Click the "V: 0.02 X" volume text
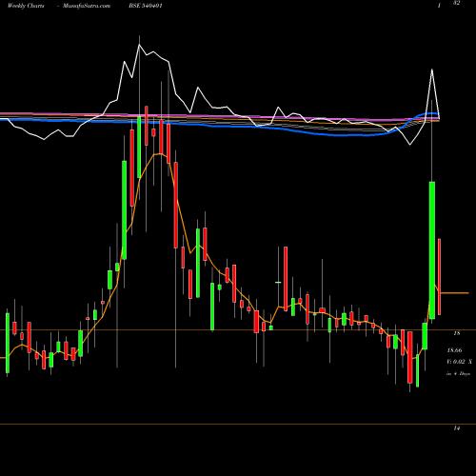476x476 pixels. 459,362
